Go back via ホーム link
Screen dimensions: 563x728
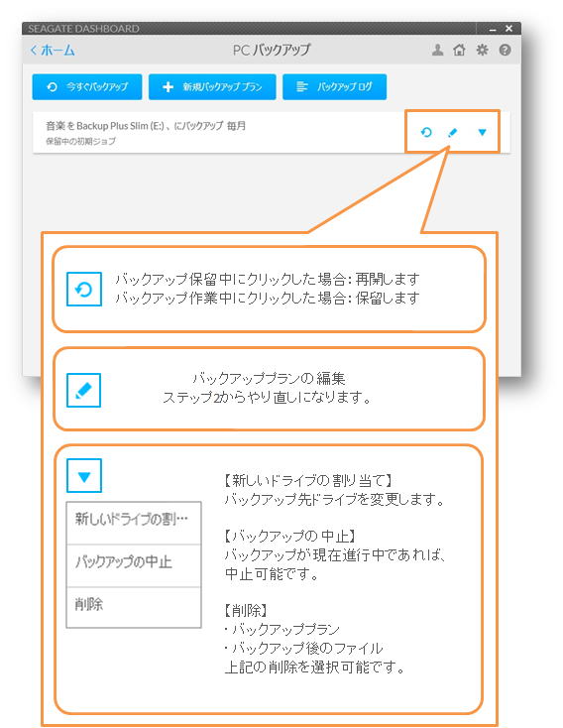click(53, 51)
